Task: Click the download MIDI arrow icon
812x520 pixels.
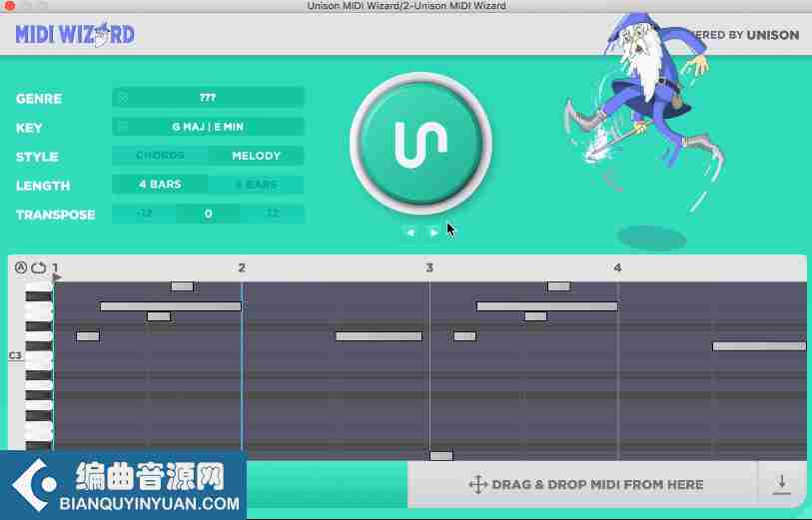Action: click(782, 484)
